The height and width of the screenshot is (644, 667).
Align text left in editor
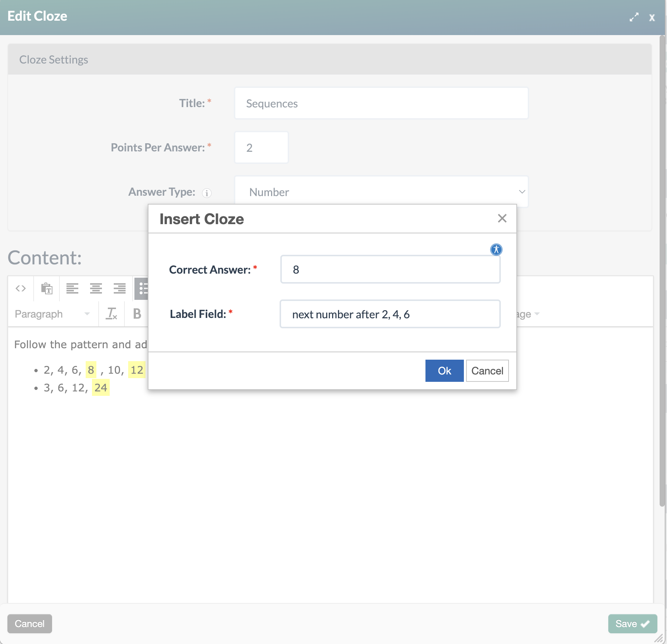[72, 288]
